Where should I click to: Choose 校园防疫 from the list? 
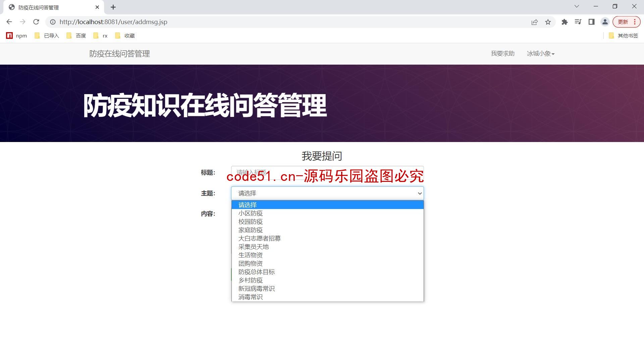(x=327, y=221)
